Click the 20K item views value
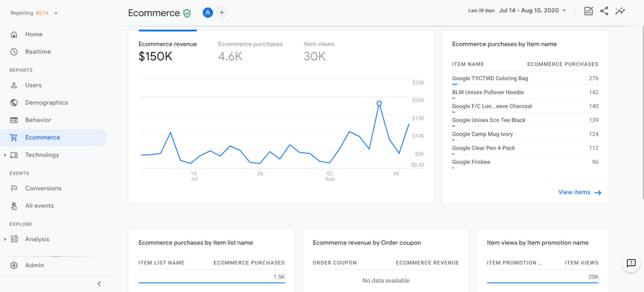Screen dimensions: 644x292 pos(593,277)
